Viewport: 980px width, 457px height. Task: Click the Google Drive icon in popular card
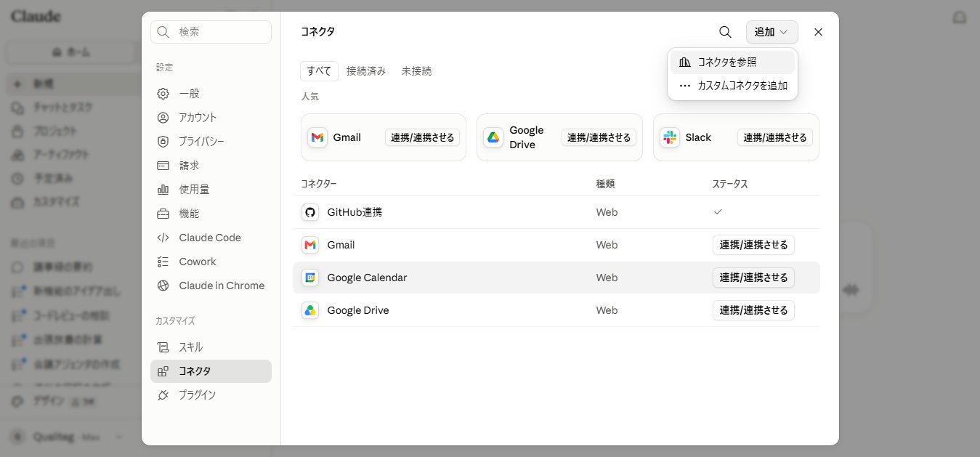click(x=493, y=137)
